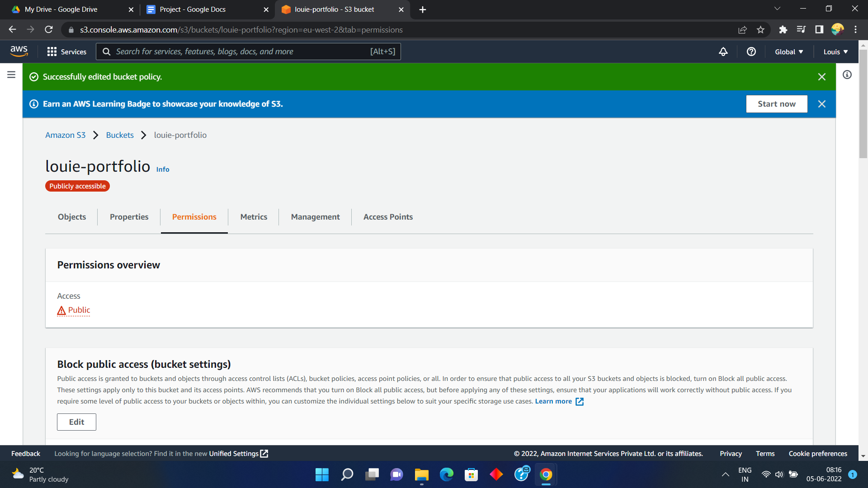This screenshot has width=868, height=488.
Task: Open Chrome extensions puzzle icon
Action: pos(783,30)
